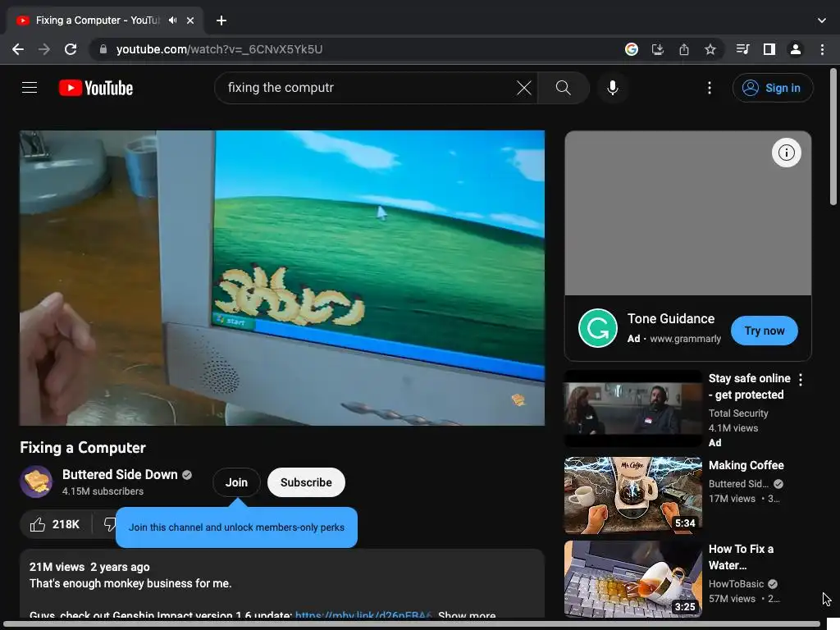Click the Join members-only perks tooltip
This screenshot has width=840, height=630.
(x=236, y=527)
